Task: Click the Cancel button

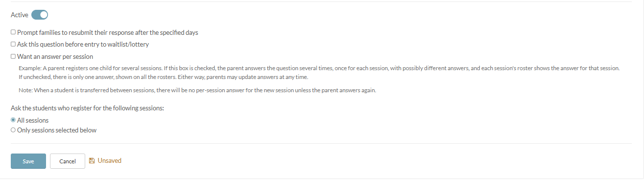Action: pyautogui.click(x=68, y=161)
